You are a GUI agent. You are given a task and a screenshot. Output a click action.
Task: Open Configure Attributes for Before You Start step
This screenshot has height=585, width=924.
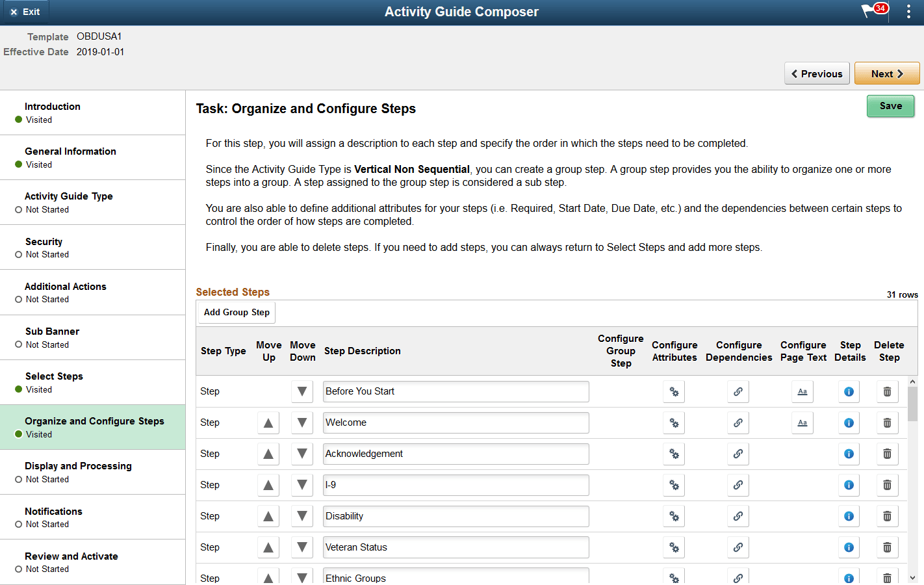point(674,391)
